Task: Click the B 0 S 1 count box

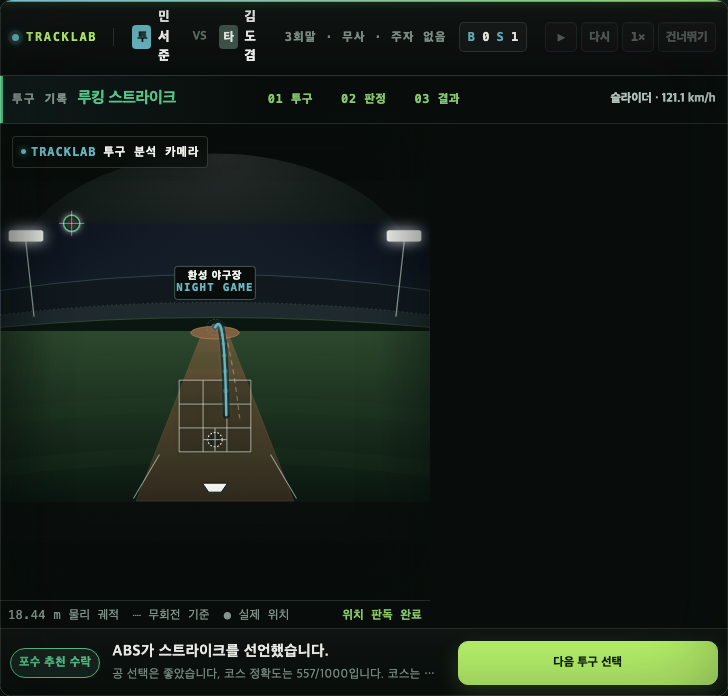Action: click(493, 37)
